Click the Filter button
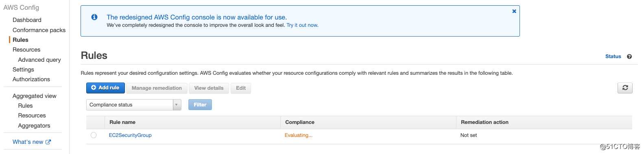 (x=200, y=105)
